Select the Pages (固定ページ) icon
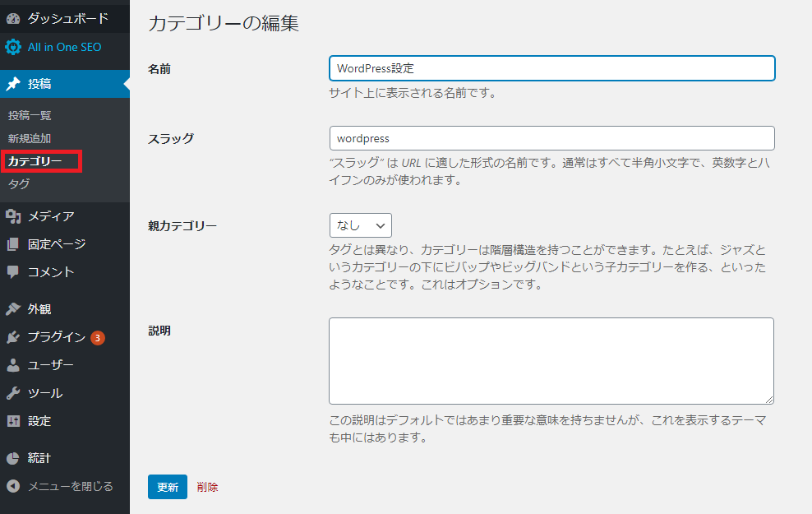Viewport: 812px width, 514px height. 13,244
